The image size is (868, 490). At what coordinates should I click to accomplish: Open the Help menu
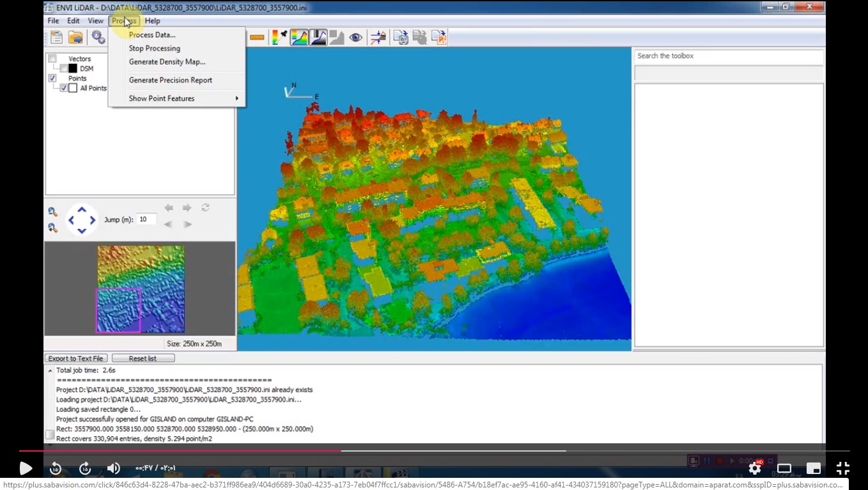pyautogui.click(x=152, y=20)
